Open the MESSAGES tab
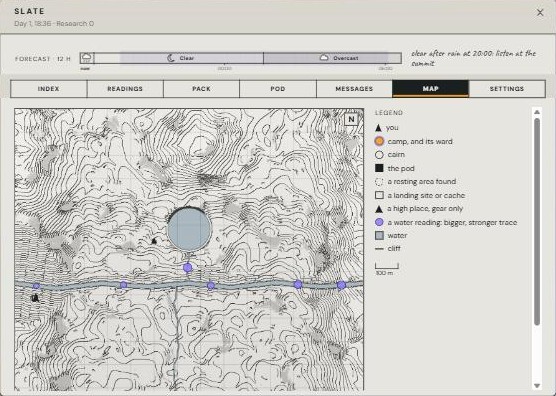The height and width of the screenshot is (396, 556). (354, 89)
